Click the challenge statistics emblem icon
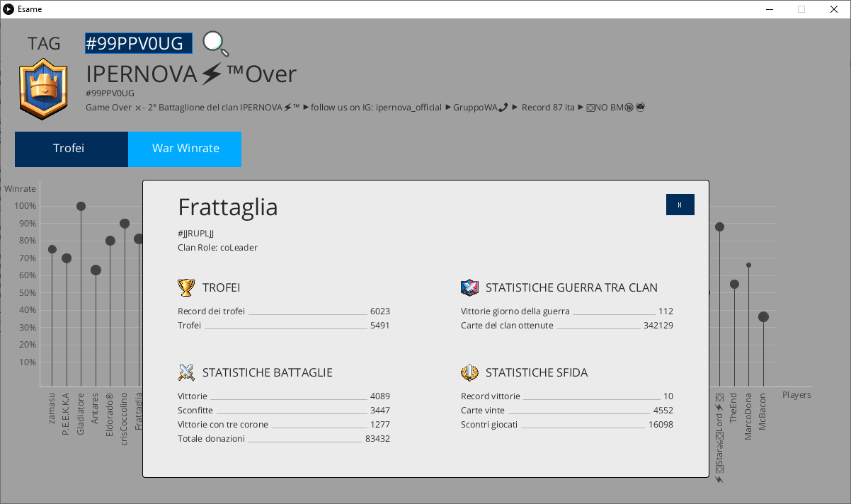 click(x=469, y=372)
